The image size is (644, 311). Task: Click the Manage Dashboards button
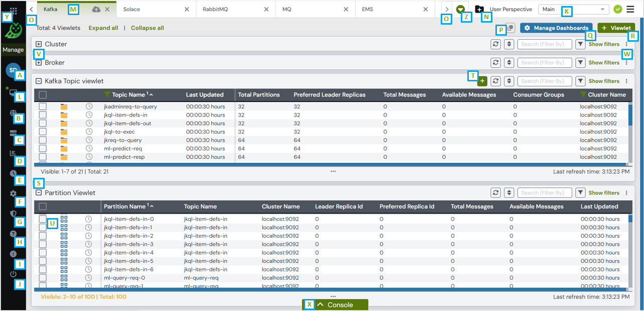(556, 28)
